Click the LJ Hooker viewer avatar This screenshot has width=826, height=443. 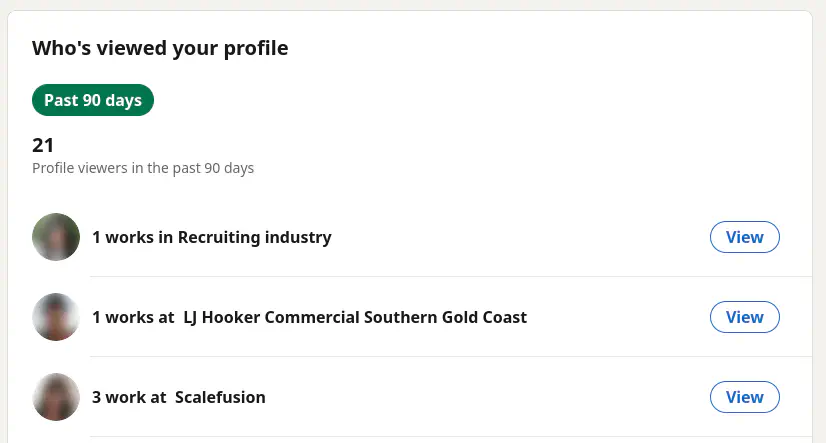coord(56,317)
